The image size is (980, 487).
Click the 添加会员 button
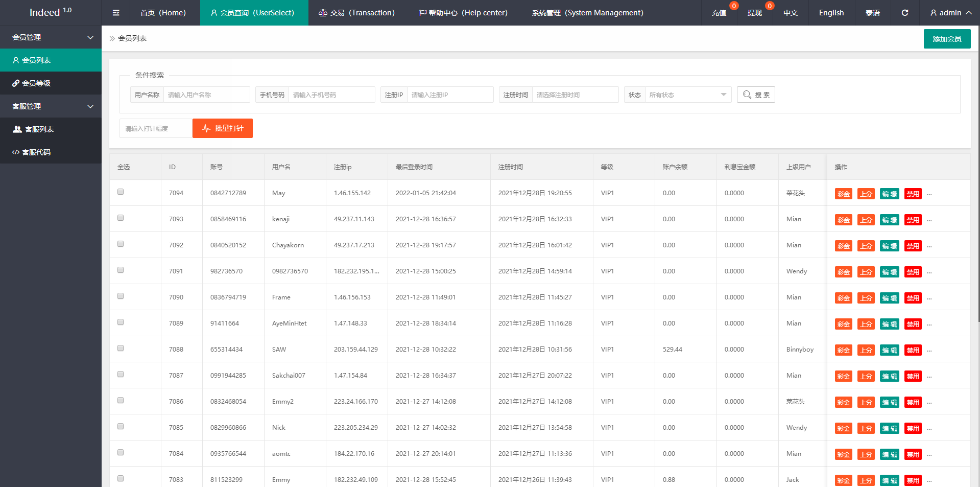[x=947, y=39]
